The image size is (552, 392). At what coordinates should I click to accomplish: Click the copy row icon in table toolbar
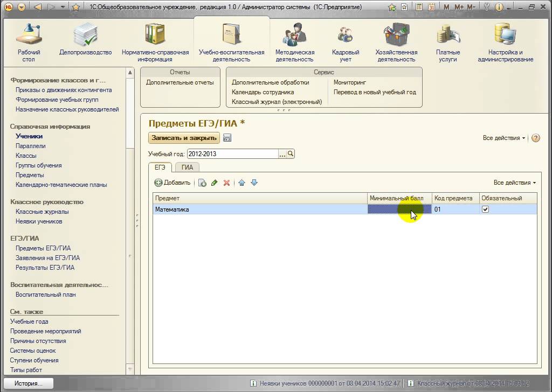point(202,183)
